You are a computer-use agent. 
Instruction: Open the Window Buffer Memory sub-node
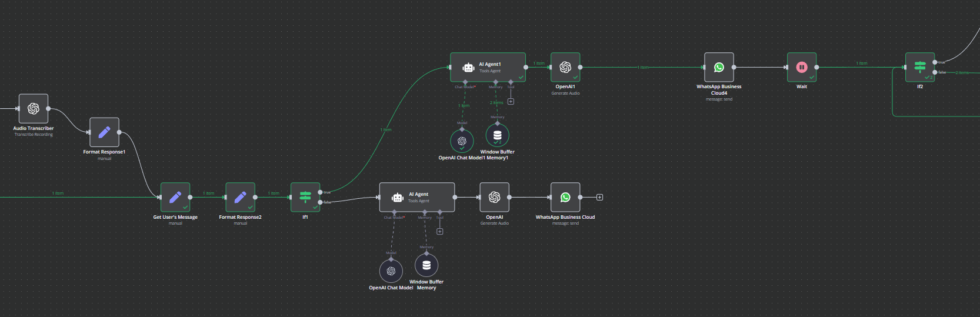click(x=426, y=265)
